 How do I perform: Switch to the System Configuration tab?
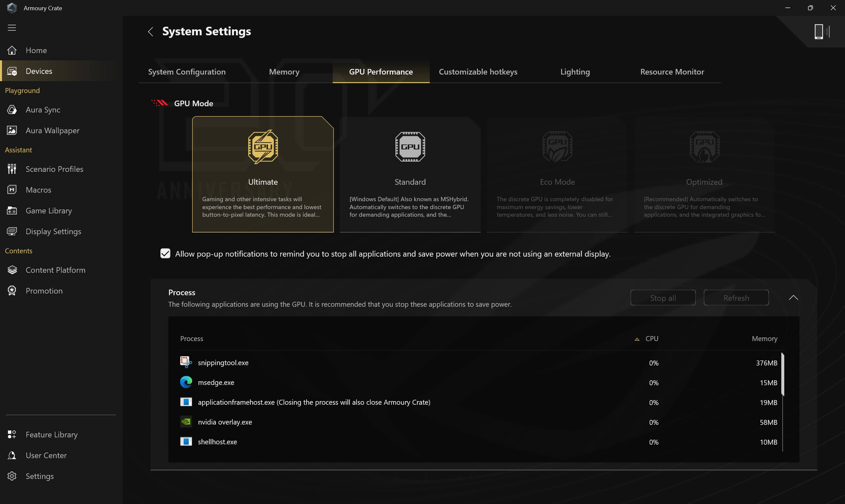pos(187,72)
